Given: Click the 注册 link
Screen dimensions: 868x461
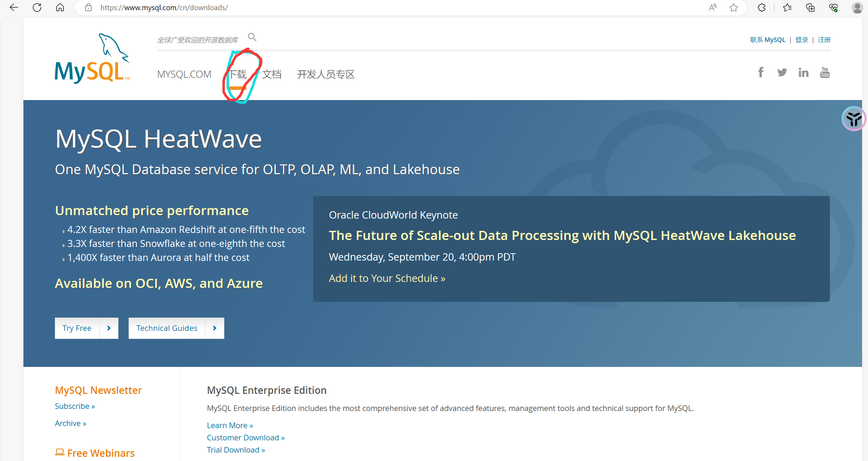Looking at the screenshot, I should pos(824,40).
